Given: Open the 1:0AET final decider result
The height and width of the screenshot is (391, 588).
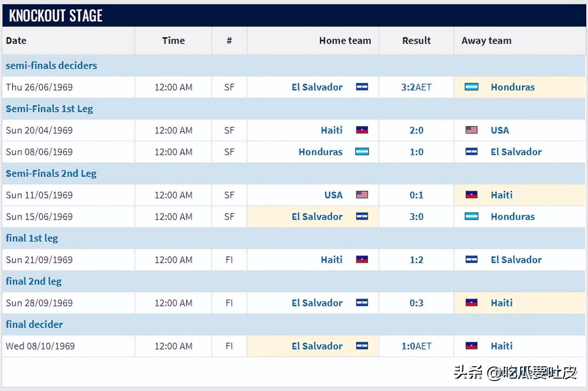Looking at the screenshot, I should (416, 346).
